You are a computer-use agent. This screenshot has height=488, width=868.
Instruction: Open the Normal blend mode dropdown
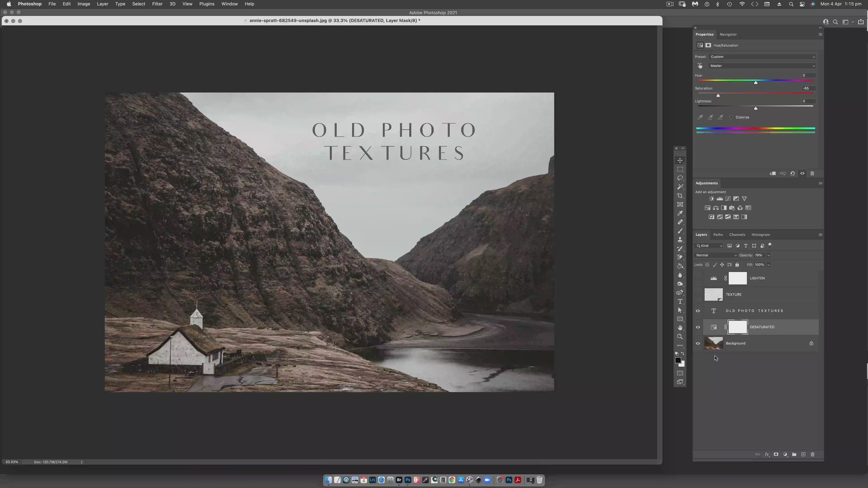(716, 255)
